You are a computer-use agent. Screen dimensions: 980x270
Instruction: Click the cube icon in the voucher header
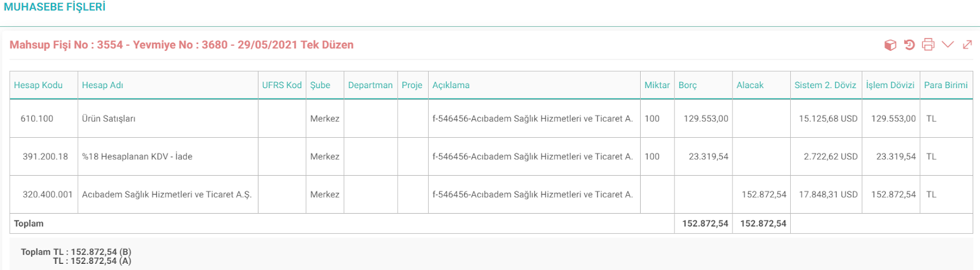click(x=890, y=45)
